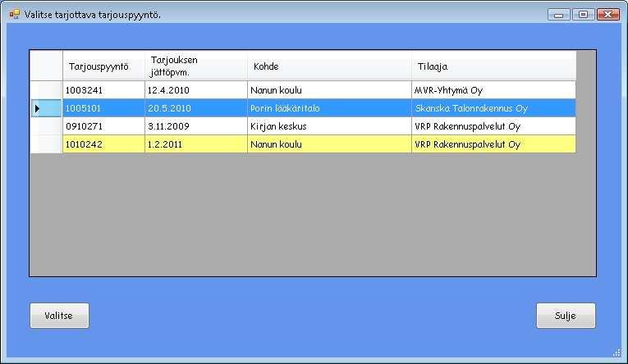Select VRP Rakennuspalvelut Oy in row 0910271

[494, 126]
